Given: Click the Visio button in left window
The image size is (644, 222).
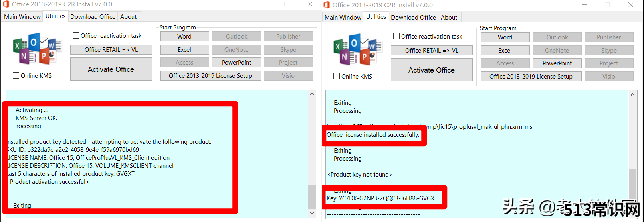Looking at the screenshot, I should 288,76.
